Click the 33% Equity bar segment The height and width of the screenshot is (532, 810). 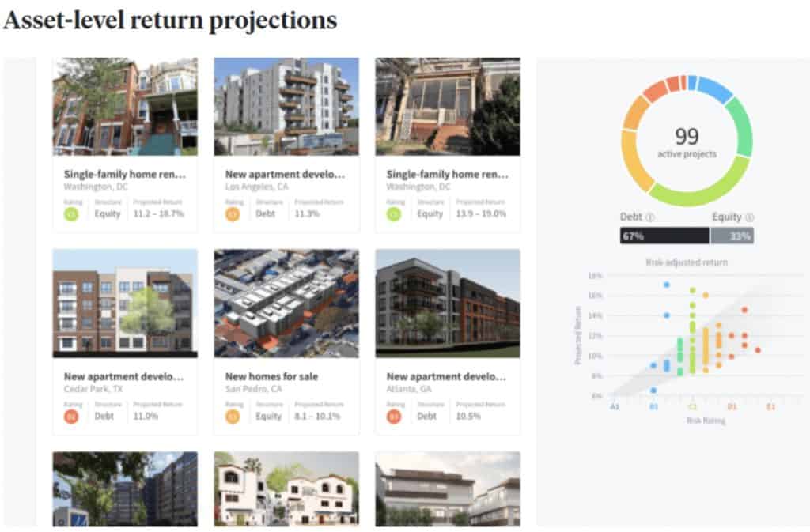click(x=732, y=236)
